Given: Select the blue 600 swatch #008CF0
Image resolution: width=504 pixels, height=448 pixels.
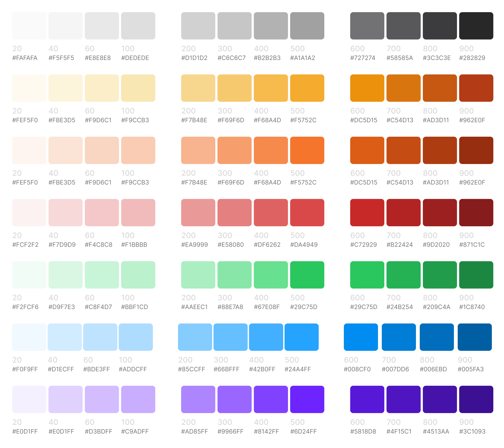Looking at the screenshot, I should (361, 337).
